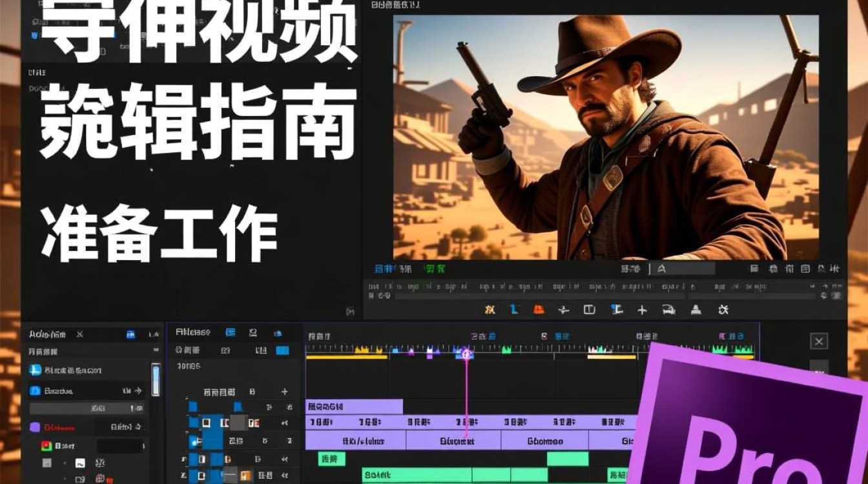Click the white X-shaped icon ending the transport bar
The image size is (868, 484).
[723, 310]
